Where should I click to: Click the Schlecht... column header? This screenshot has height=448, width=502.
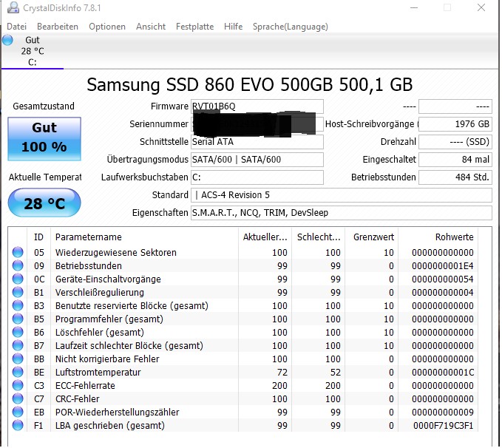318,237
